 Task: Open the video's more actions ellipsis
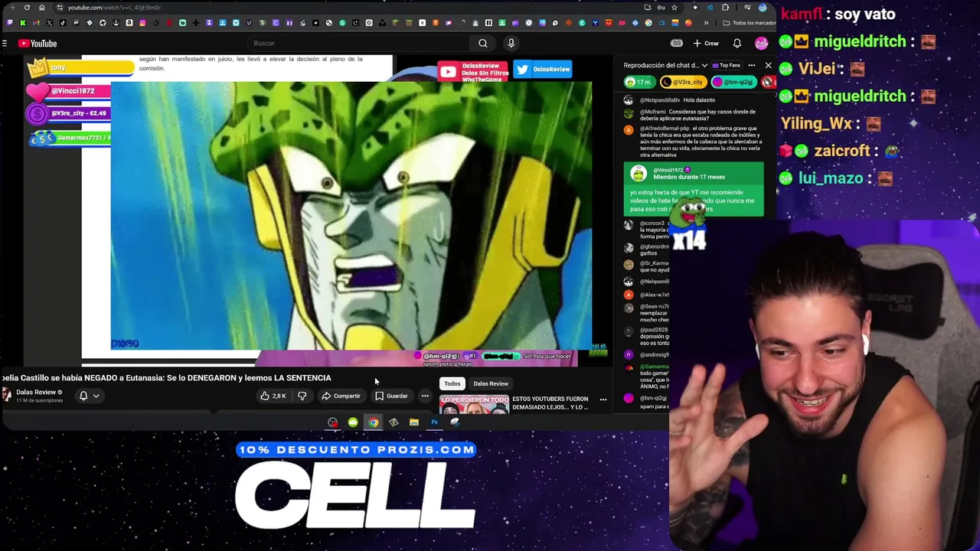click(425, 396)
